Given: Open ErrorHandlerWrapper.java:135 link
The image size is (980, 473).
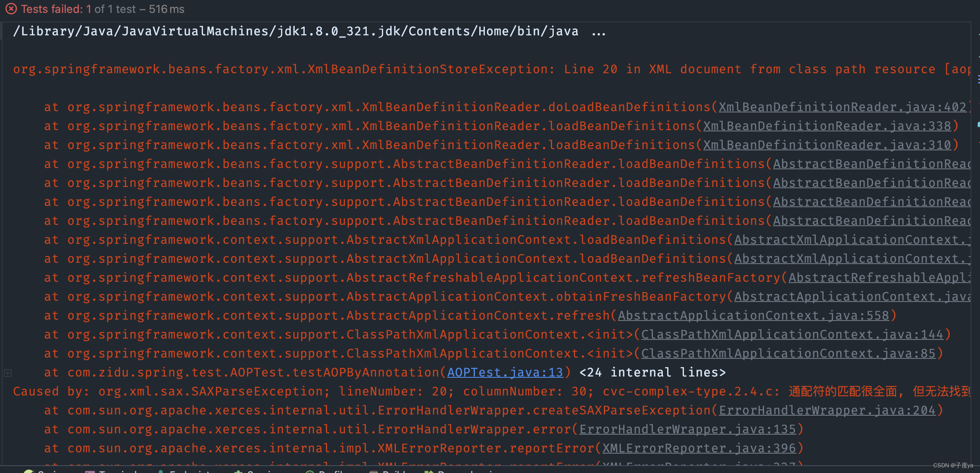Looking at the screenshot, I should [x=688, y=429].
